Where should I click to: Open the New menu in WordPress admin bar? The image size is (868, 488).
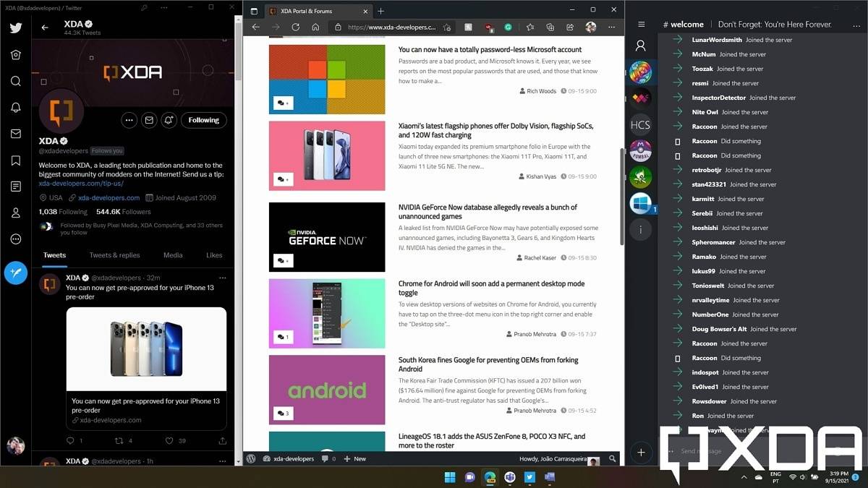pyautogui.click(x=354, y=458)
